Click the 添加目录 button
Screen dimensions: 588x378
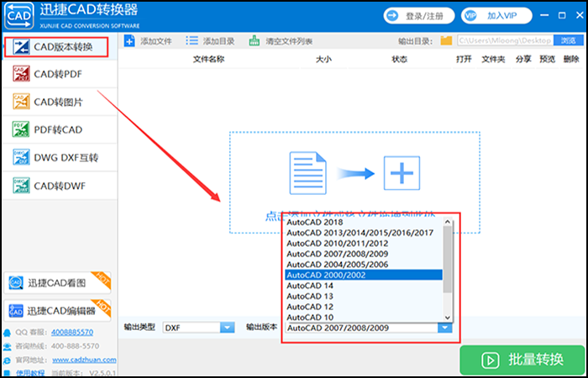pyautogui.click(x=210, y=41)
